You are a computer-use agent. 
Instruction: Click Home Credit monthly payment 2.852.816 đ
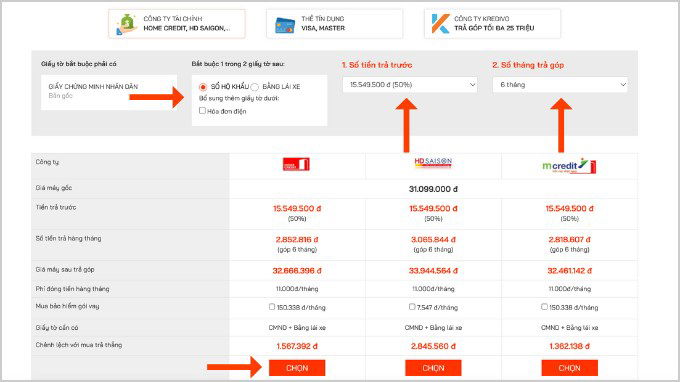tap(297, 239)
